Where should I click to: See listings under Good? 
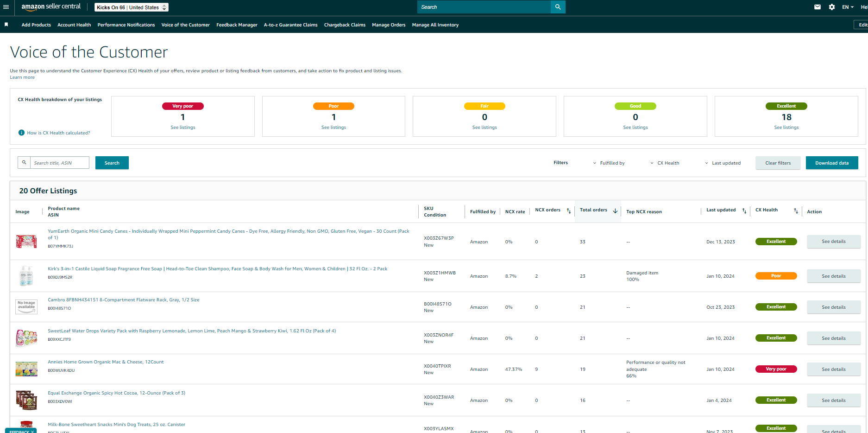pos(635,127)
